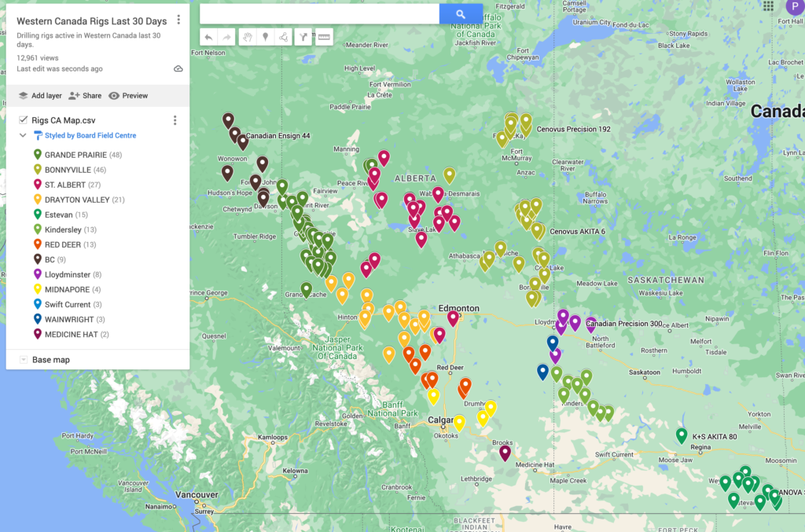Viewport: 805px width, 532px height.
Task: Click the Medicine Hat city label on map
Action: click(535, 464)
